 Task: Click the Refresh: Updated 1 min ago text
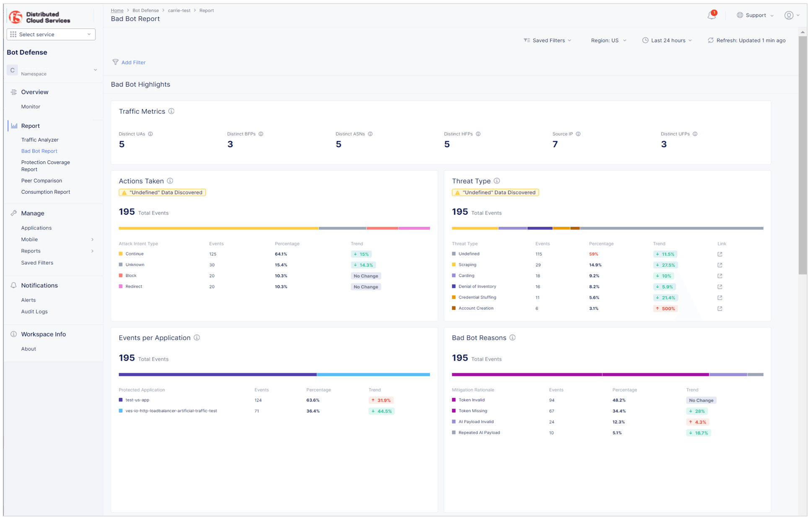click(751, 41)
